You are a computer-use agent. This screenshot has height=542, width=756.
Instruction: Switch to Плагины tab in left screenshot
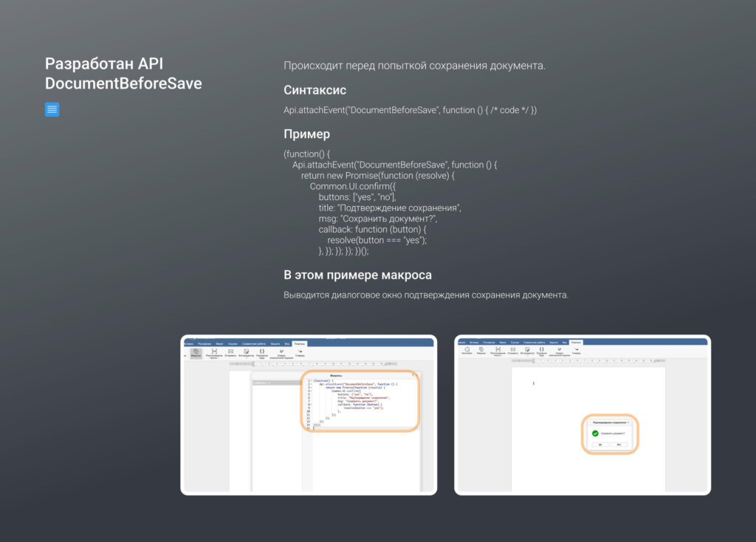point(299,343)
